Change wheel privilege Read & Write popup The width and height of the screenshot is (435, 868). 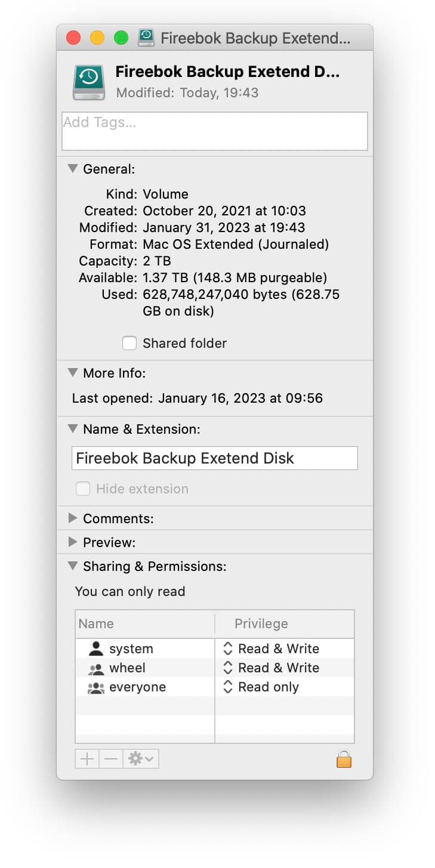point(271,668)
